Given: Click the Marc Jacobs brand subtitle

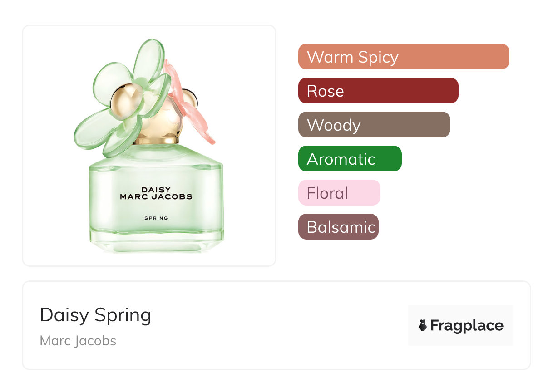Looking at the screenshot, I should point(78,341).
